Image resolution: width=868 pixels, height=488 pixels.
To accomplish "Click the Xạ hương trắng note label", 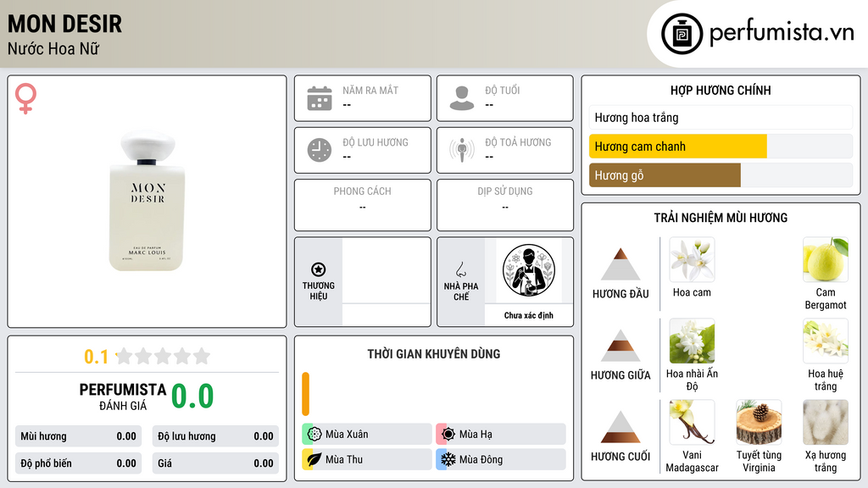I will [x=826, y=461].
